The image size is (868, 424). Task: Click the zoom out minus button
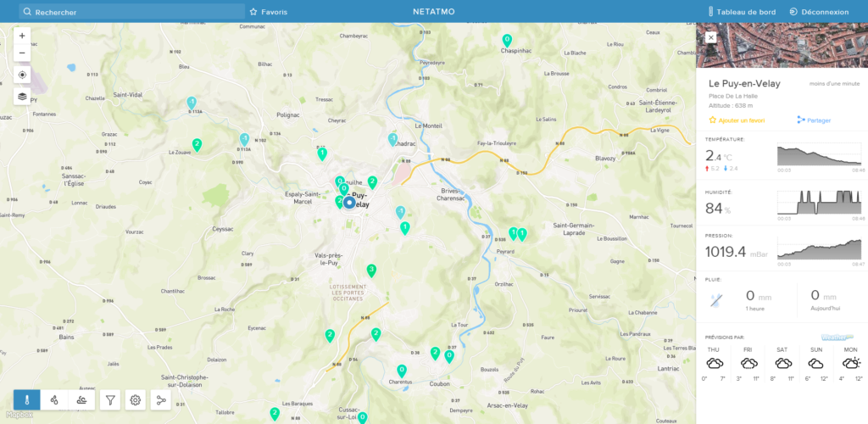click(x=22, y=53)
